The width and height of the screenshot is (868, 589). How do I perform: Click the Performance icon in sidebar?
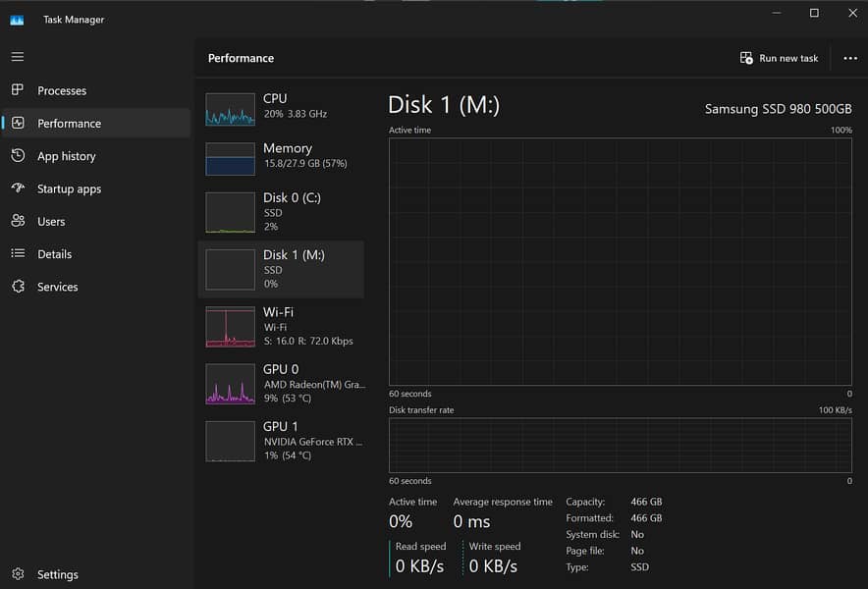[x=18, y=123]
